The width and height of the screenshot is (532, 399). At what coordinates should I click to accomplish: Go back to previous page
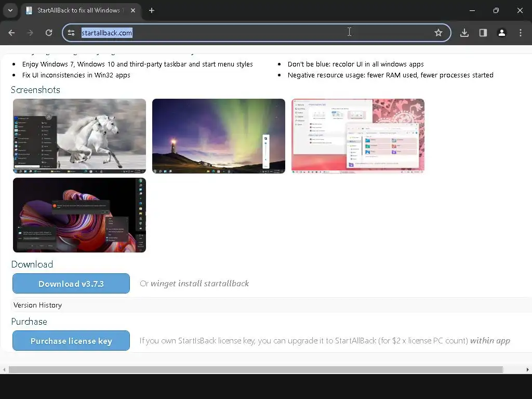click(11, 33)
